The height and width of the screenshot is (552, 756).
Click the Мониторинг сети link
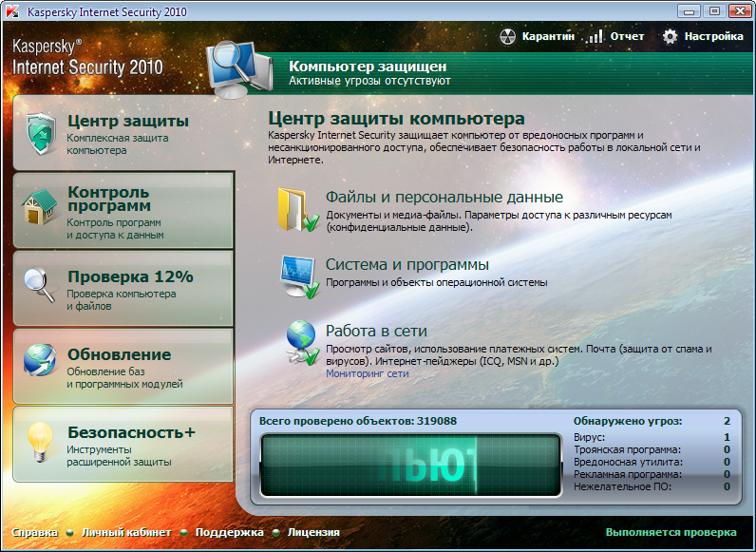pyautogui.click(x=368, y=373)
